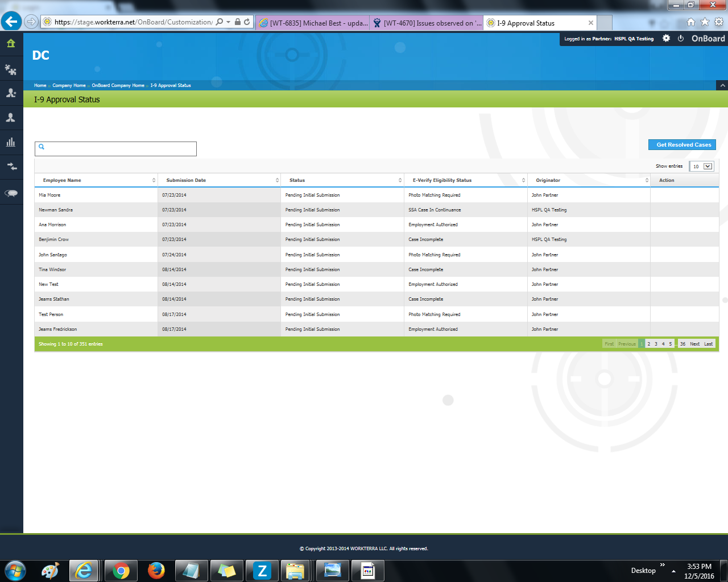Open the speech bubble messages sidebar icon
Image resolution: width=728 pixels, height=582 pixels.
(x=11, y=193)
